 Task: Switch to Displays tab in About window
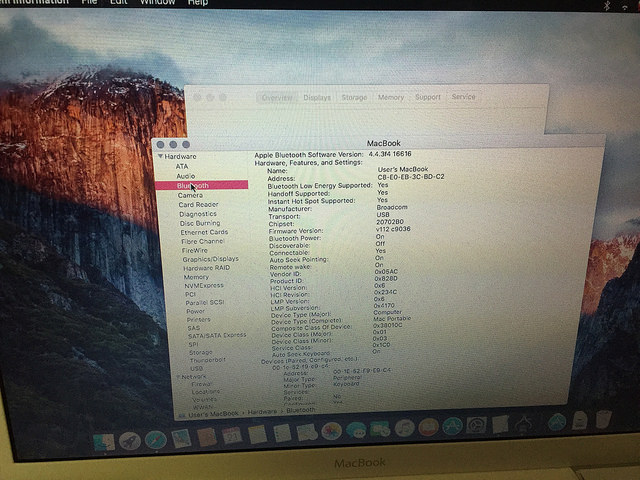click(x=317, y=98)
